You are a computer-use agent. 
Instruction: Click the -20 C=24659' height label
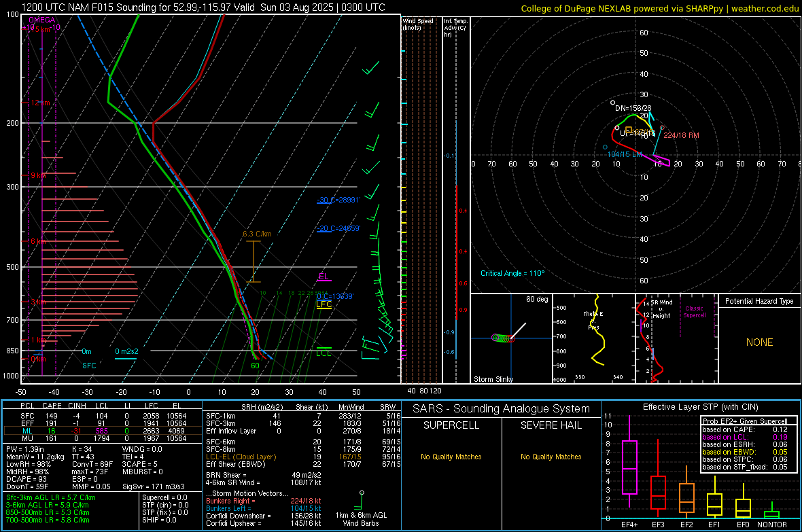coord(338,229)
